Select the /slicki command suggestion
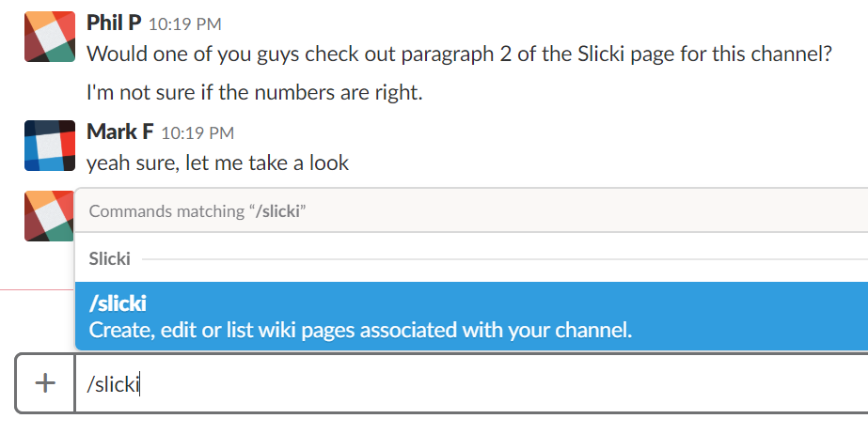This screenshot has height=434, width=868. pos(471,317)
